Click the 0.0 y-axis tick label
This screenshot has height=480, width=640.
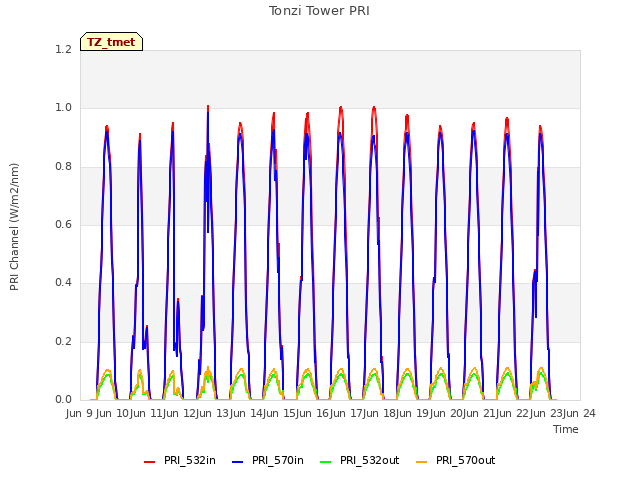click(x=63, y=399)
